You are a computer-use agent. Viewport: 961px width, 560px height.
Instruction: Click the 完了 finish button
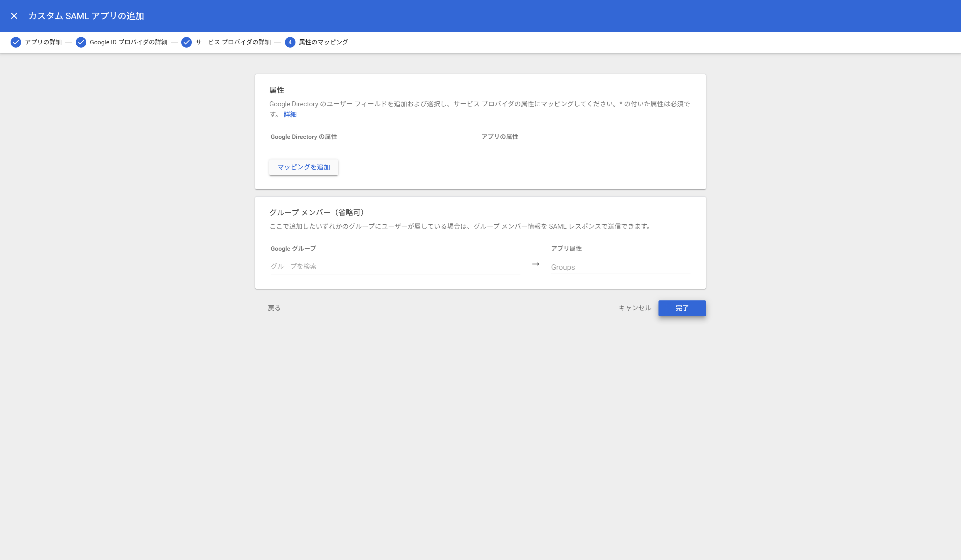[682, 308]
